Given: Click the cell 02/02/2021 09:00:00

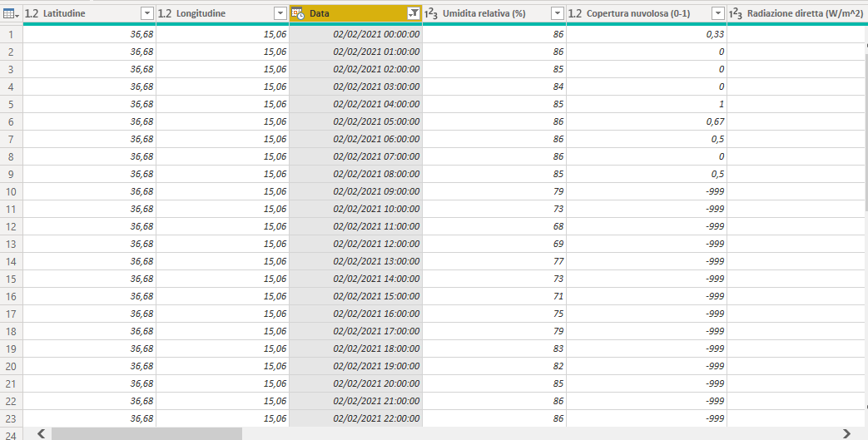Looking at the screenshot, I should point(356,191).
